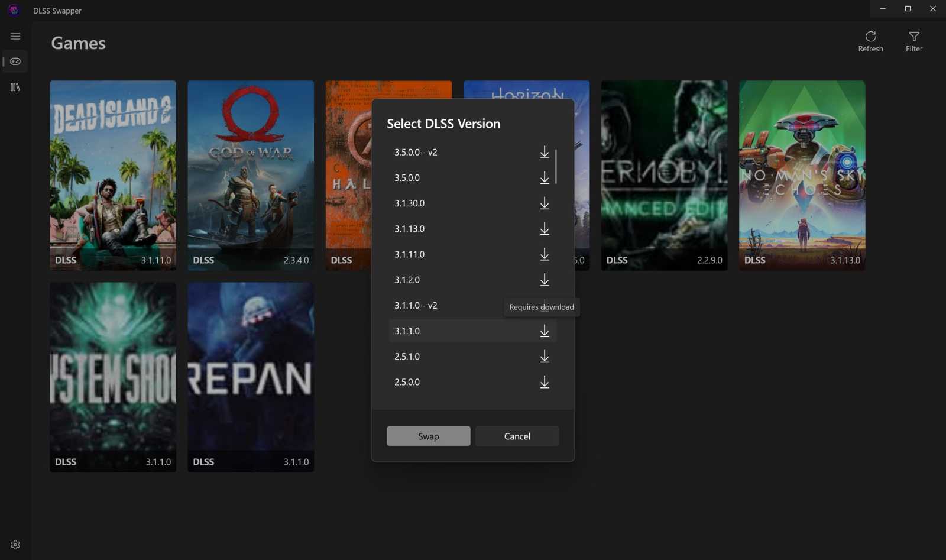The width and height of the screenshot is (946, 560).
Task: Select the 3.5.0.0 - v2 version row
Action: point(472,153)
